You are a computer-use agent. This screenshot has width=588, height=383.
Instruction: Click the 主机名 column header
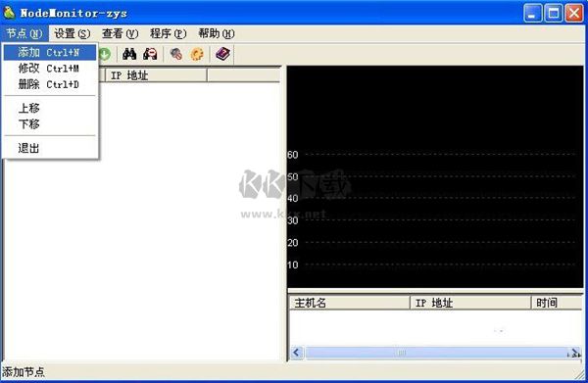pyautogui.click(x=349, y=303)
